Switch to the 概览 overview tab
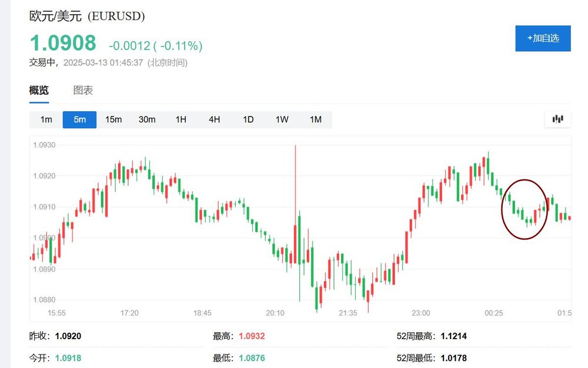 39,91
